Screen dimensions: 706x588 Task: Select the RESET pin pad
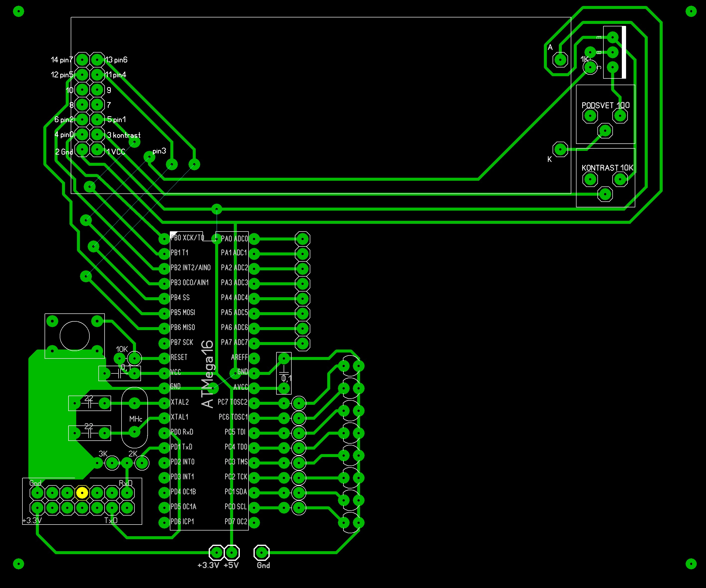click(x=164, y=358)
